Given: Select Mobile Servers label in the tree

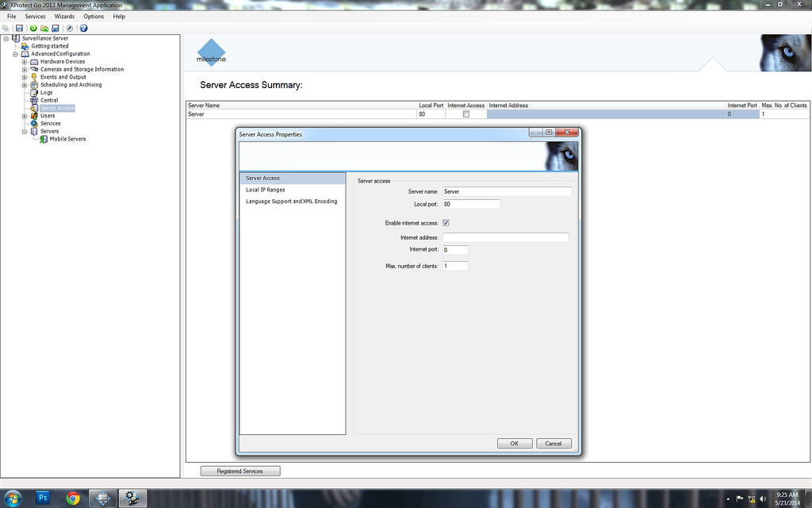Looking at the screenshot, I should pyautogui.click(x=68, y=140).
